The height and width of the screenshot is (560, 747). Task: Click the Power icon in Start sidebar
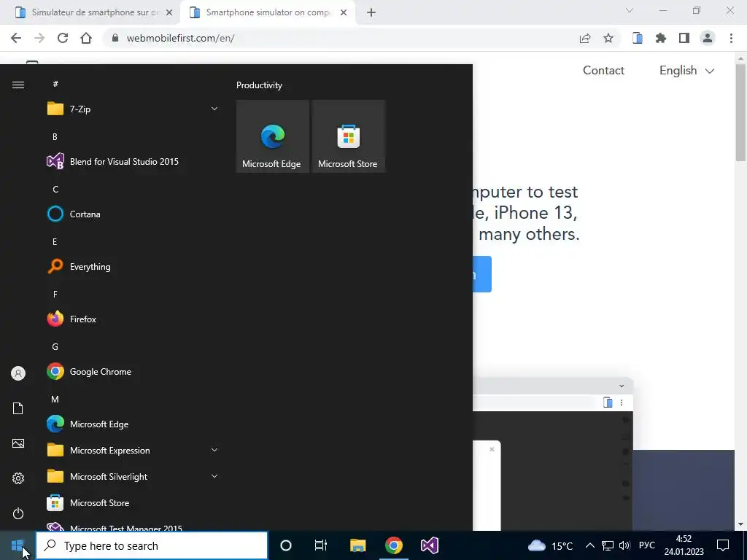click(x=18, y=513)
